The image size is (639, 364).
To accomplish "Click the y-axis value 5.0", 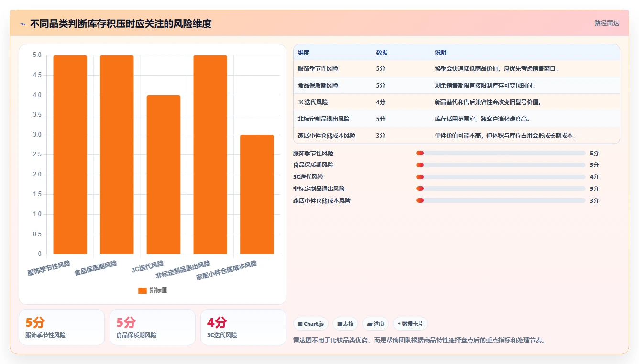I will point(37,55).
